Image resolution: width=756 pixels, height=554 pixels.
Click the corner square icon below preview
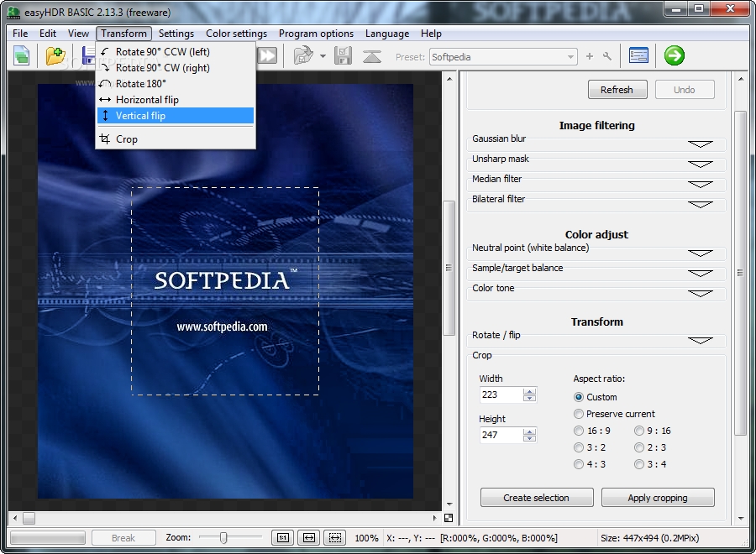tap(449, 518)
